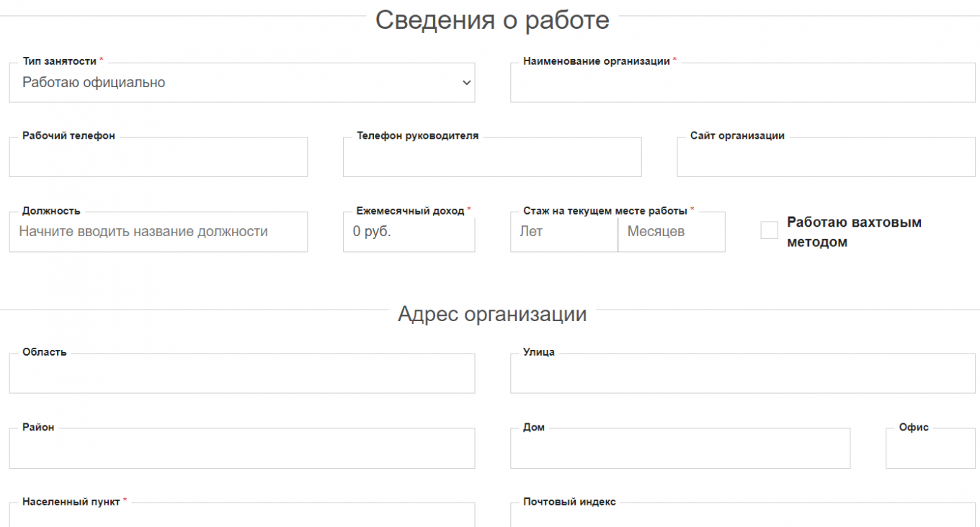Focus the Ежемесячный доход field
This screenshot has width=980, height=527.
point(409,232)
